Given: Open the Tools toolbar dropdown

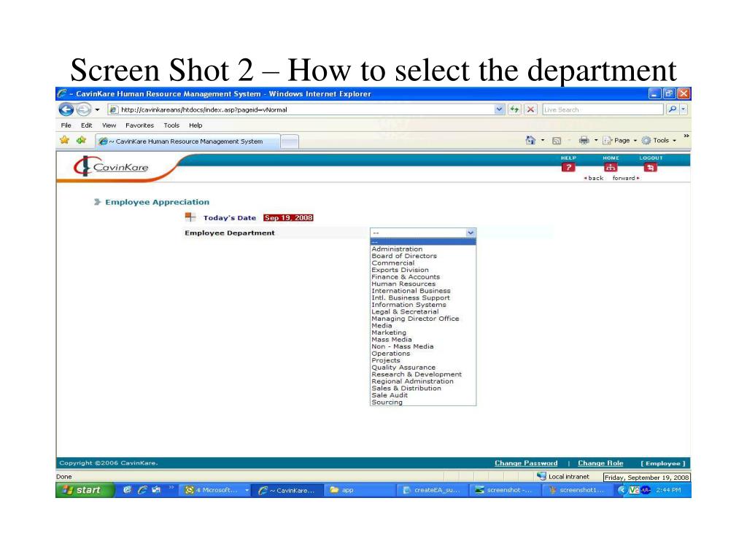Looking at the screenshot, I should point(659,141).
